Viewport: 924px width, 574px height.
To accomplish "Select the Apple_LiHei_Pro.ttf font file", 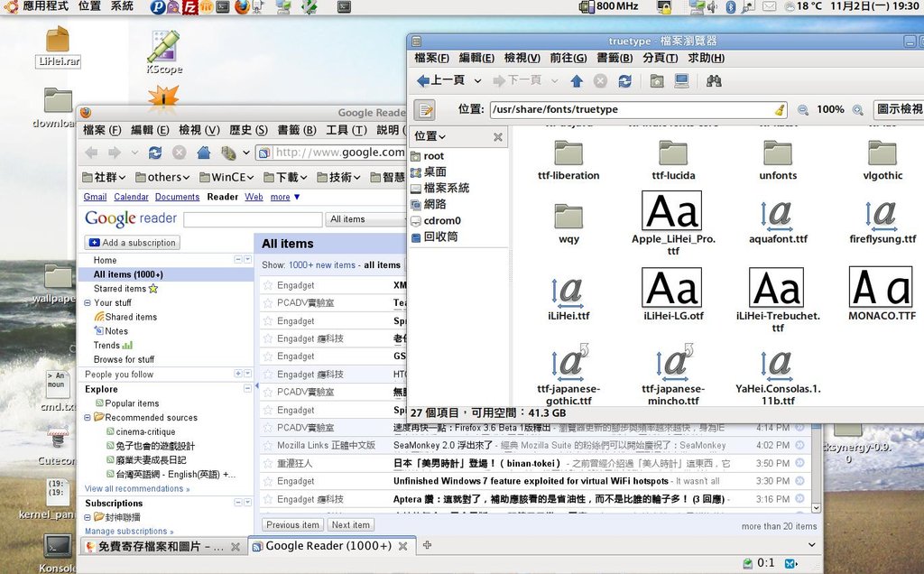I will [672, 222].
